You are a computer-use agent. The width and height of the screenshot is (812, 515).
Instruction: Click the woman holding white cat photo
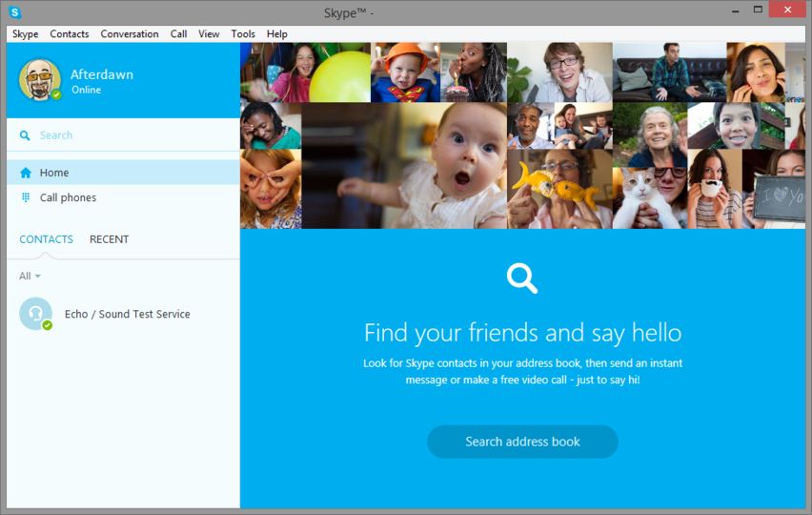point(650,198)
